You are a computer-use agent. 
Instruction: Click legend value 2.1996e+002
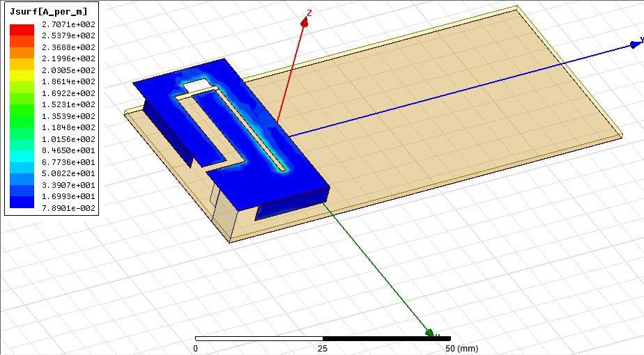click(x=68, y=58)
